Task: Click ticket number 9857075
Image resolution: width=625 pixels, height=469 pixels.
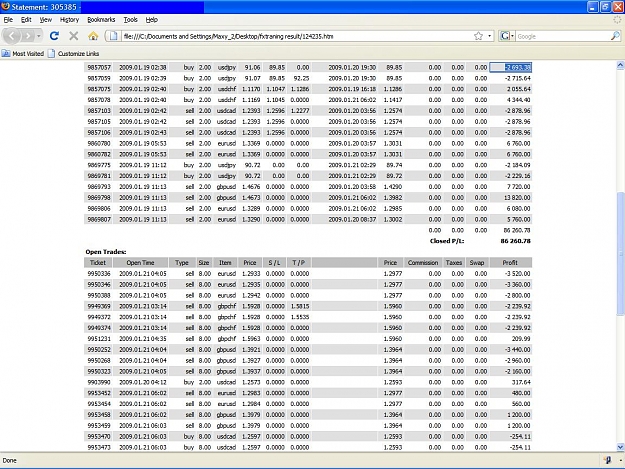Action: click(x=99, y=89)
